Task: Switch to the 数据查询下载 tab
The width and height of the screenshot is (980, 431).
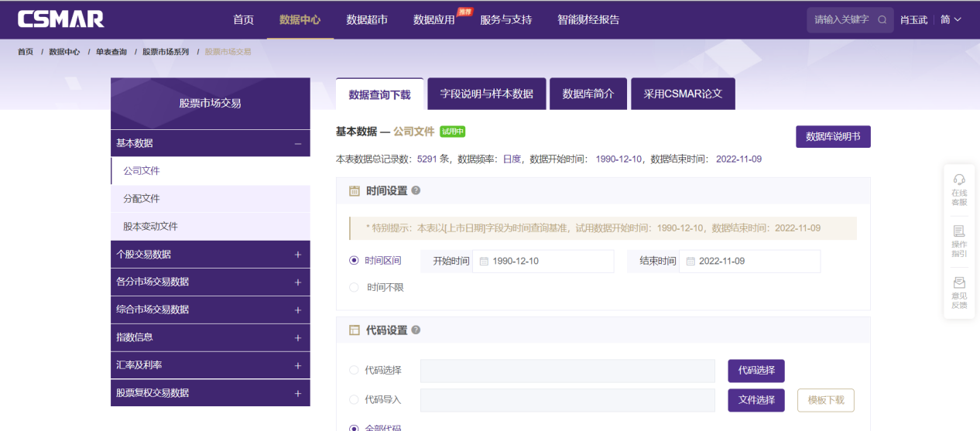Action: (x=380, y=94)
